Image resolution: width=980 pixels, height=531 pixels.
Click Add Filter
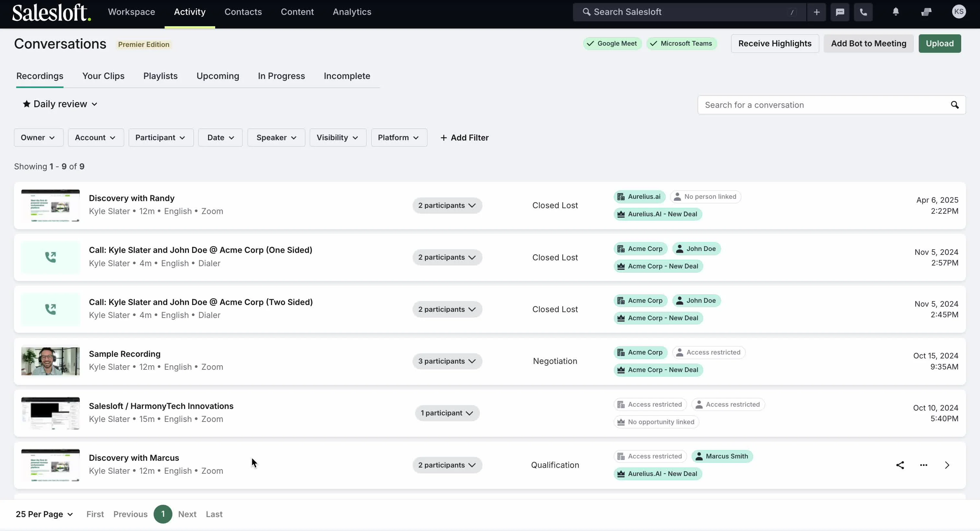click(464, 138)
